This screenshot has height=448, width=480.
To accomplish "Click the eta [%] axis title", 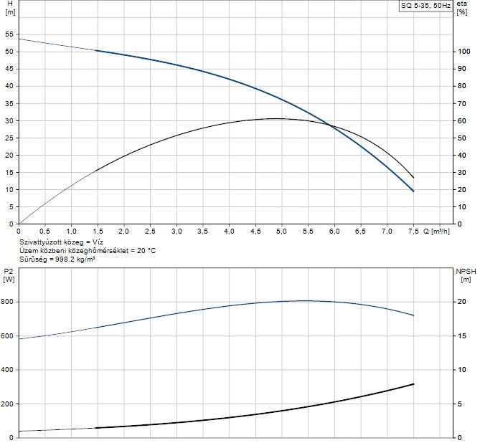I will 462,8.
